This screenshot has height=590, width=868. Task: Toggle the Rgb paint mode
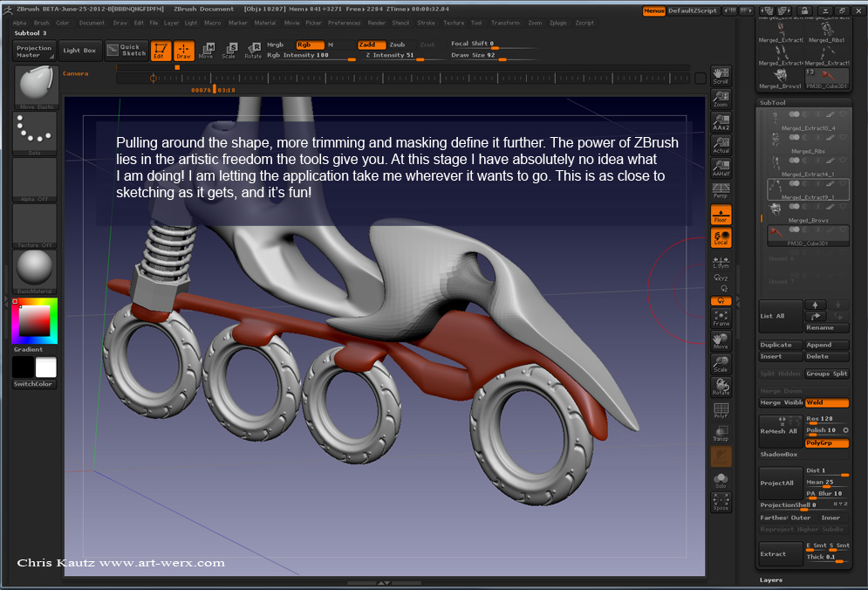310,45
